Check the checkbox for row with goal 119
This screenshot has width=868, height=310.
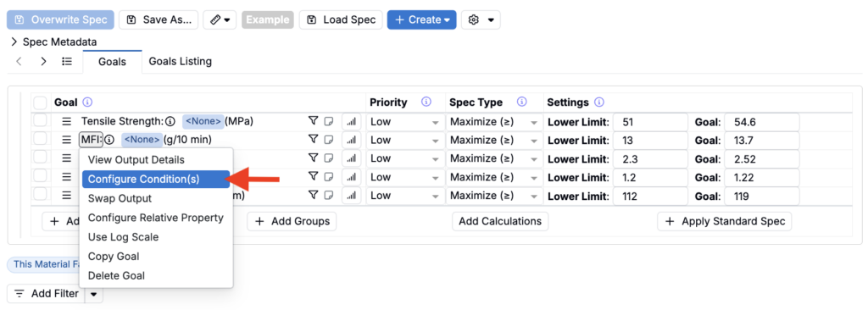(41, 195)
